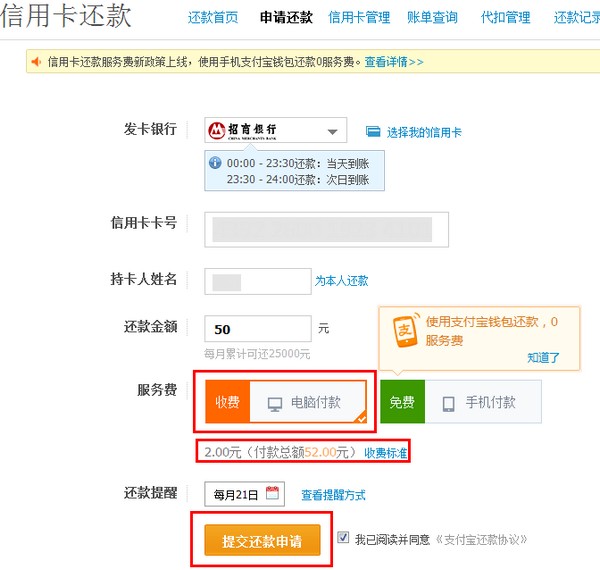Select 电脑付款 paid option
Image resolution: width=600 pixels, height=570 pixels.
tap(286, 402)
